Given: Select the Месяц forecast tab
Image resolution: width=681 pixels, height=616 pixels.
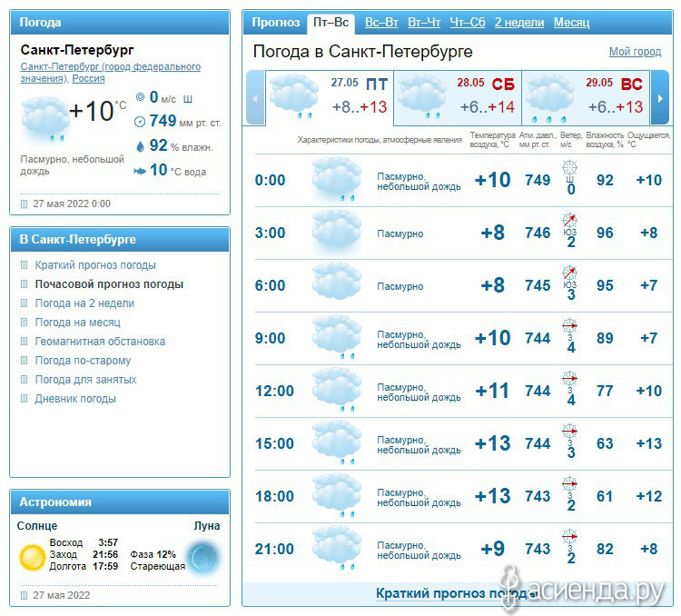Looking at the screenshot, I should point(571,22).
